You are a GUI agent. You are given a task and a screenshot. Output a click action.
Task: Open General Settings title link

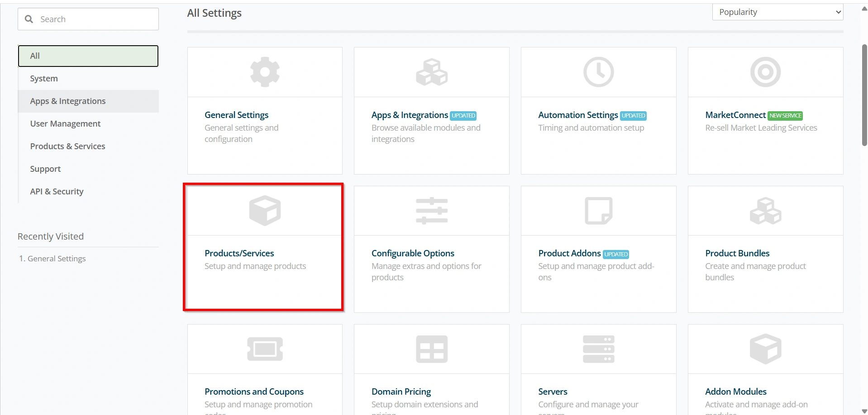pos(236,115)
